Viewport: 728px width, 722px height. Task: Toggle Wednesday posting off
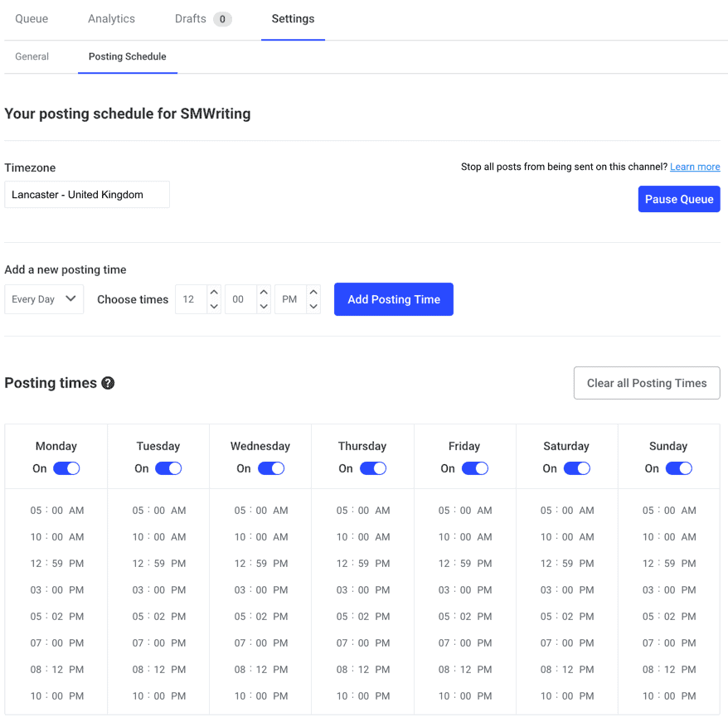coord(270,468)
